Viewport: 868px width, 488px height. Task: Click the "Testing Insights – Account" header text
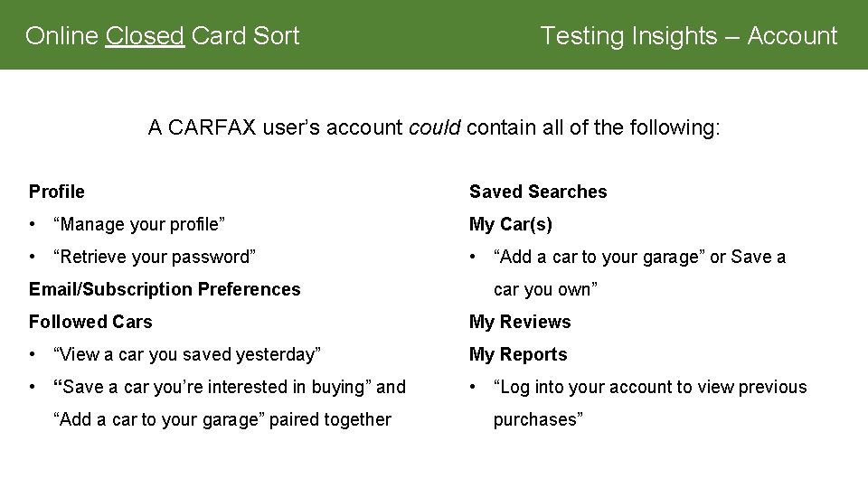(688, 36)
